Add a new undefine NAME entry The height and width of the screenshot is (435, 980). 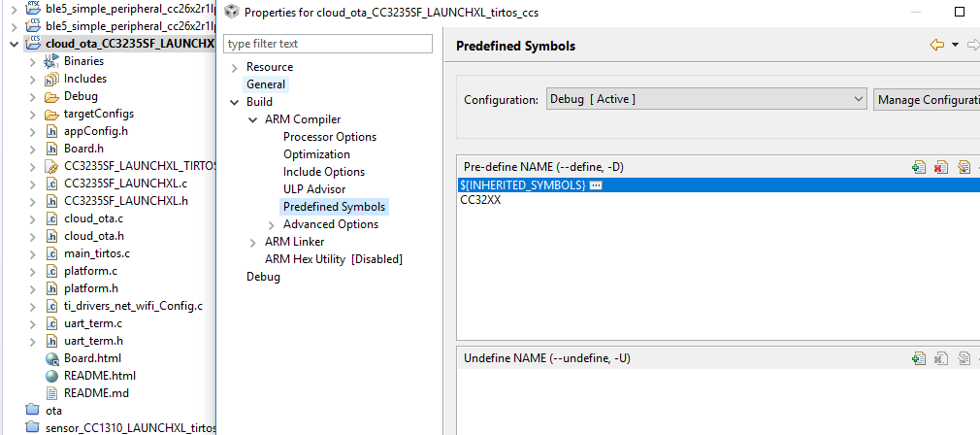tap(919, 358)
